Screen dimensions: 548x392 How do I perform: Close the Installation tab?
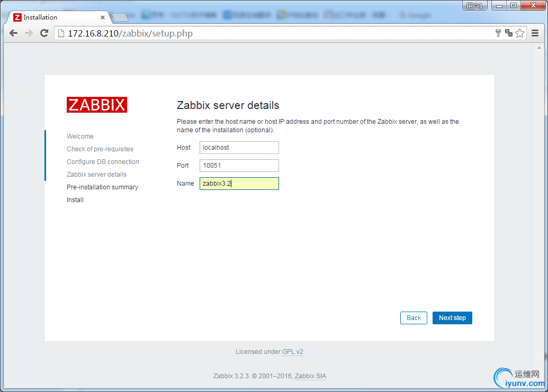[102, 17]
